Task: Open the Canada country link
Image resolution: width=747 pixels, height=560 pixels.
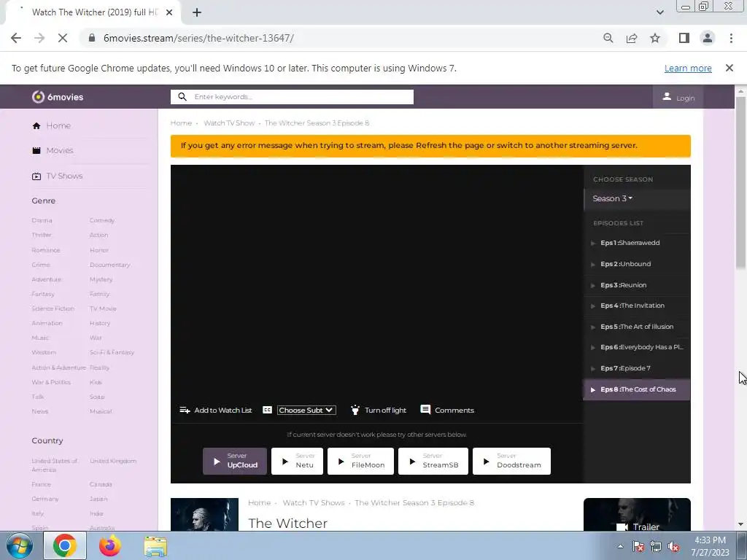Action: (x=101, y=484)
